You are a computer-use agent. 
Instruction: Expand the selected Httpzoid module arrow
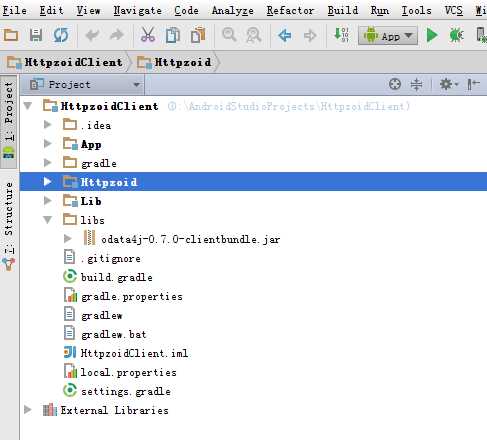tap(48, 182)
